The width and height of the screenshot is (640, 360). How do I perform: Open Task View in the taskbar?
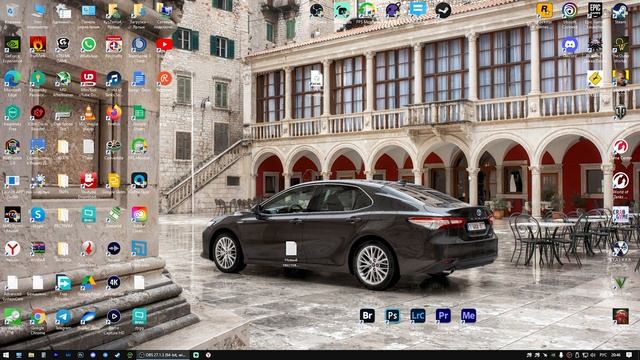click(19, 355)
